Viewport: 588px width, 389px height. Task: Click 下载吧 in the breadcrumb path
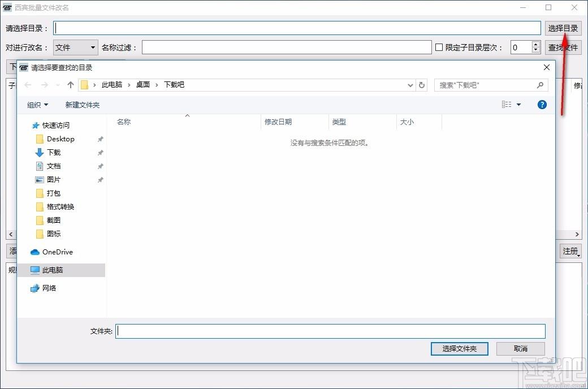pos(174,85)
